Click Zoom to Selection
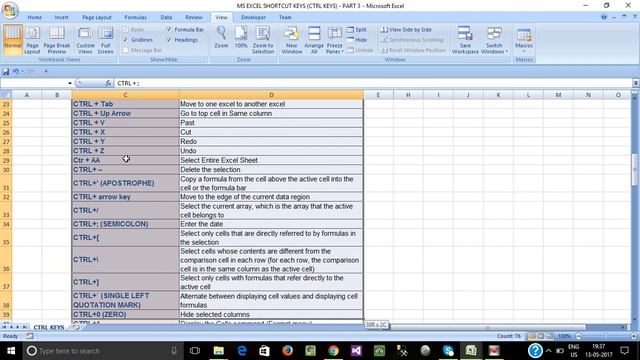Viewport: 640px width, 360px height. (263, 40)
